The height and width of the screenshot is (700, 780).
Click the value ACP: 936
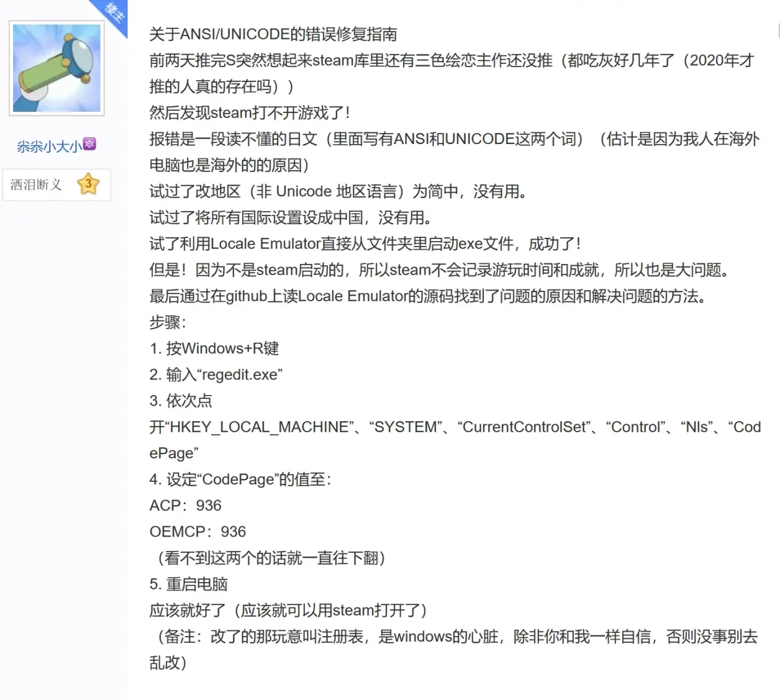pos(185,506)
